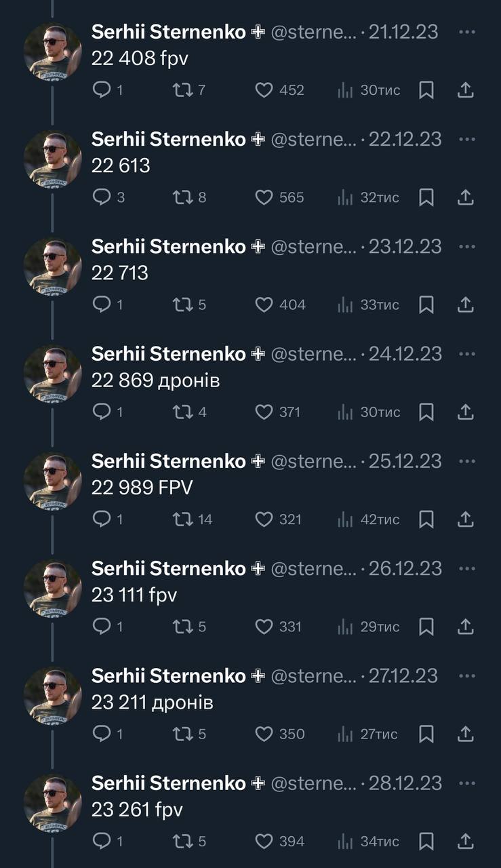View analytics of the 24.12.23 tweet
501x868 pixels.
(x=346, y=412)
